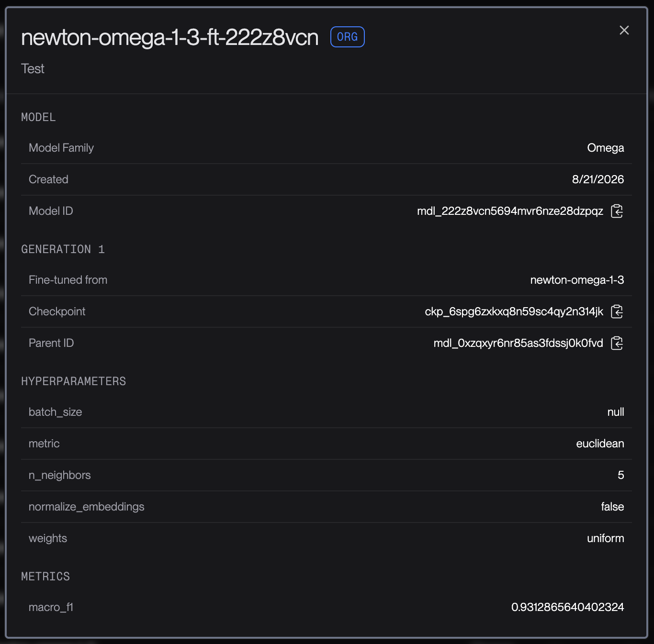654x644 pixels.
Task: Click the normalize_embeddings label
Action: click(x=87, y=507)
